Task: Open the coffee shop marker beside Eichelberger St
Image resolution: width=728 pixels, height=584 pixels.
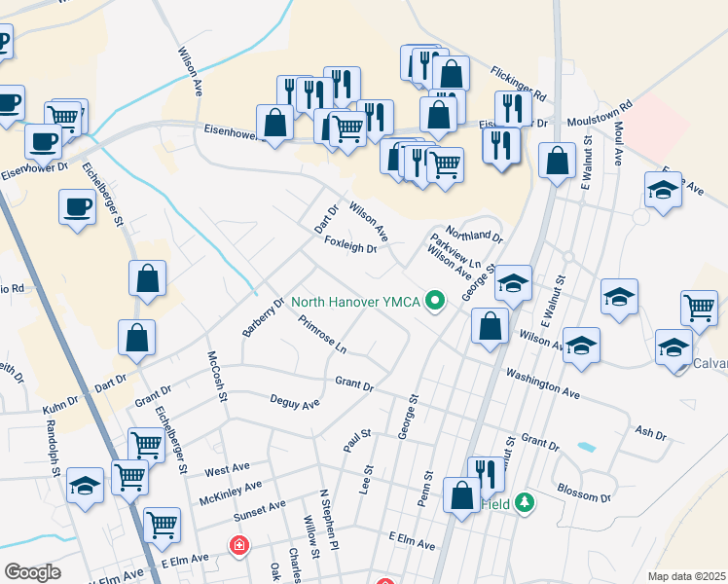Action: coord(77,206)
